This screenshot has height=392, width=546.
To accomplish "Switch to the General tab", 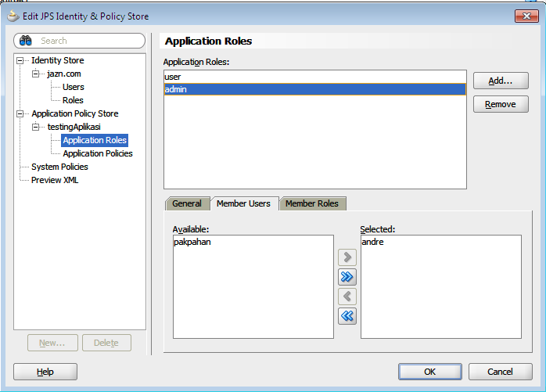I will [187, 203].
